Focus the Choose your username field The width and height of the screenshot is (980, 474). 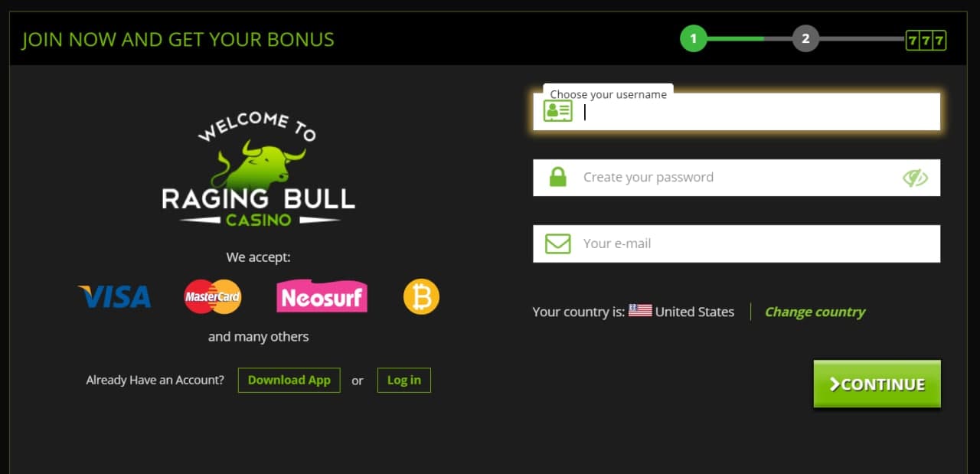(x=737, y=112)
